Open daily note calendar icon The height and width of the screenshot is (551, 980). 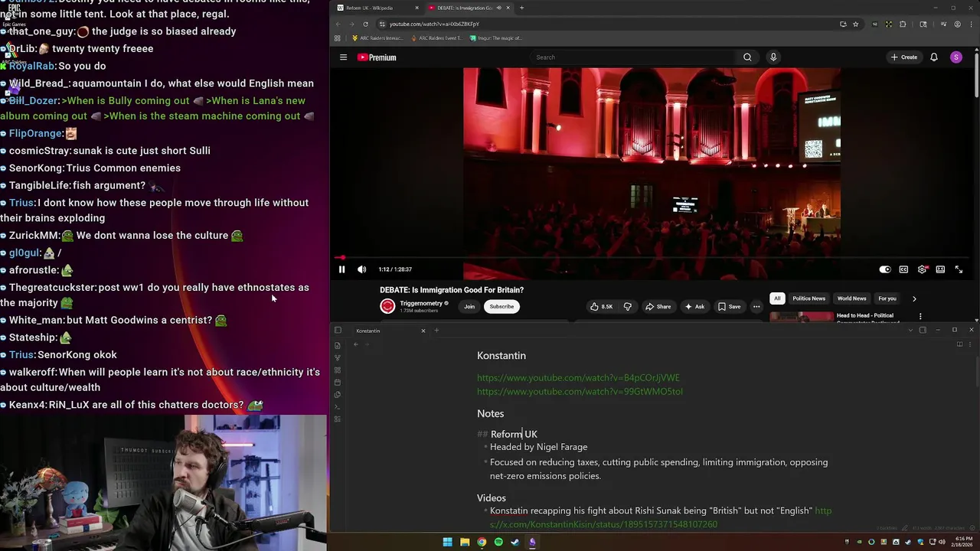pyautogui.click(x=338, y=382)
